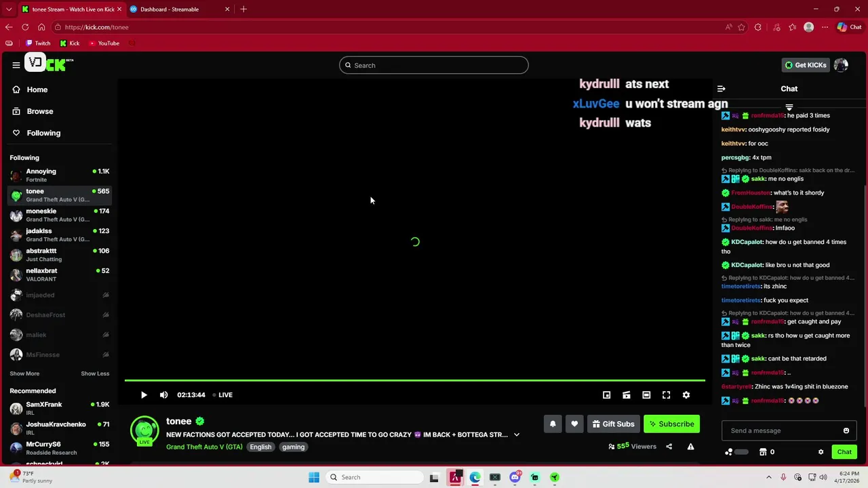Screen dimensions: 868x488
Task: Open video player settings gear
Action: 686,395
